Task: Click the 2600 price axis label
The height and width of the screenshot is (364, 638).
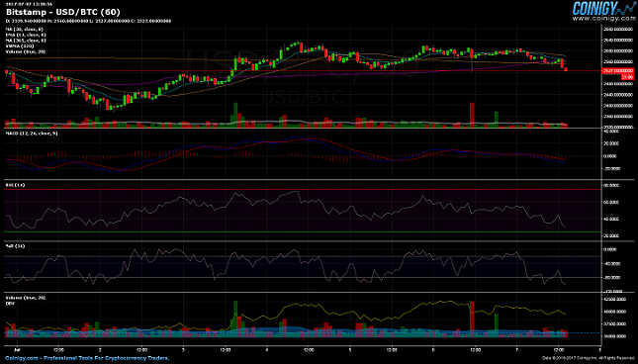Action: [619, 51]
